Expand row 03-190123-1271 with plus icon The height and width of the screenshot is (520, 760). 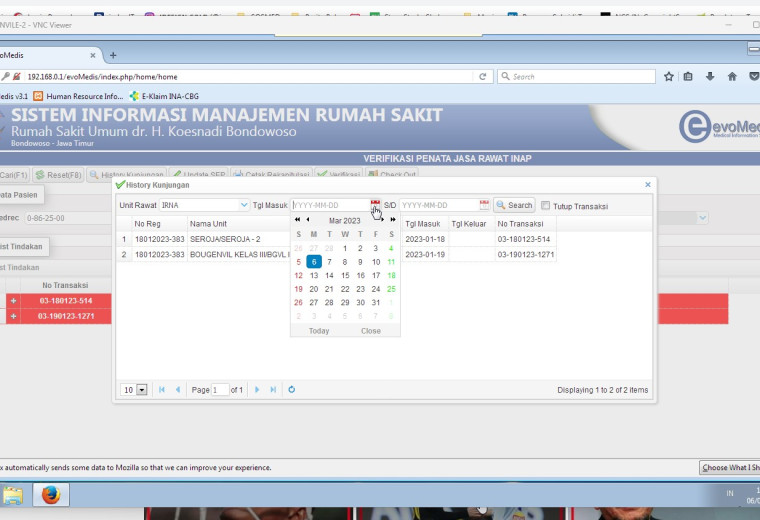14,316
